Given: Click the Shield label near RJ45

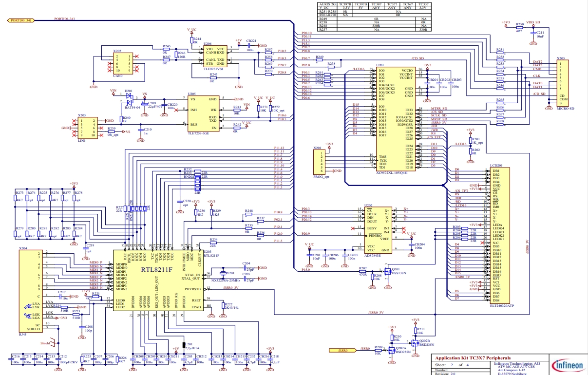Looking at the screenshot, I should coord(45,343).
